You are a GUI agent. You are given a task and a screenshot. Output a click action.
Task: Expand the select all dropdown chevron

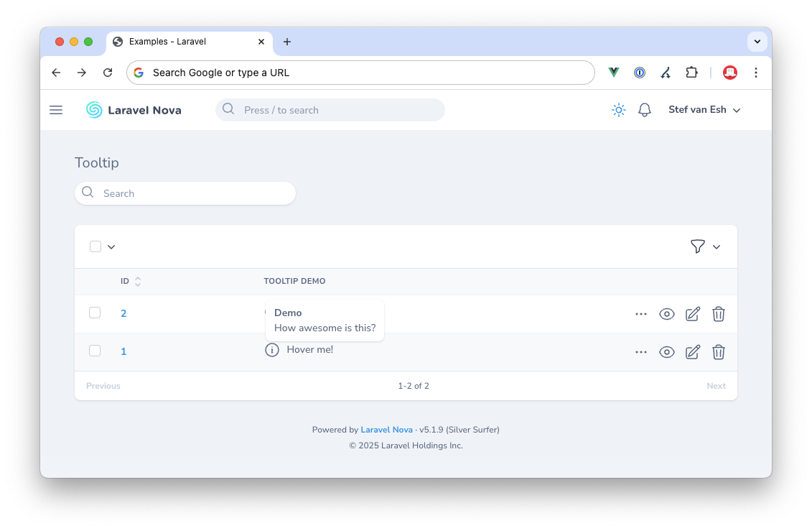click(x=111, y=247)
